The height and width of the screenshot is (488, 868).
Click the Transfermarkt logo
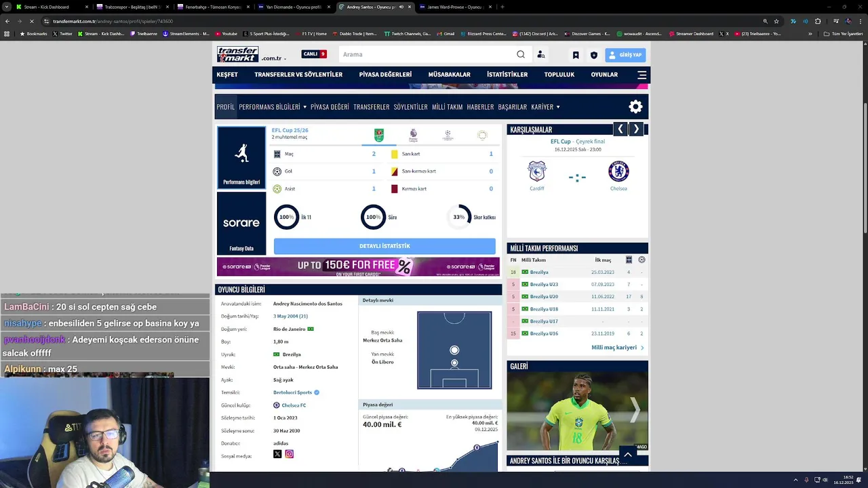pyautogui.click(x=237, y=54)
